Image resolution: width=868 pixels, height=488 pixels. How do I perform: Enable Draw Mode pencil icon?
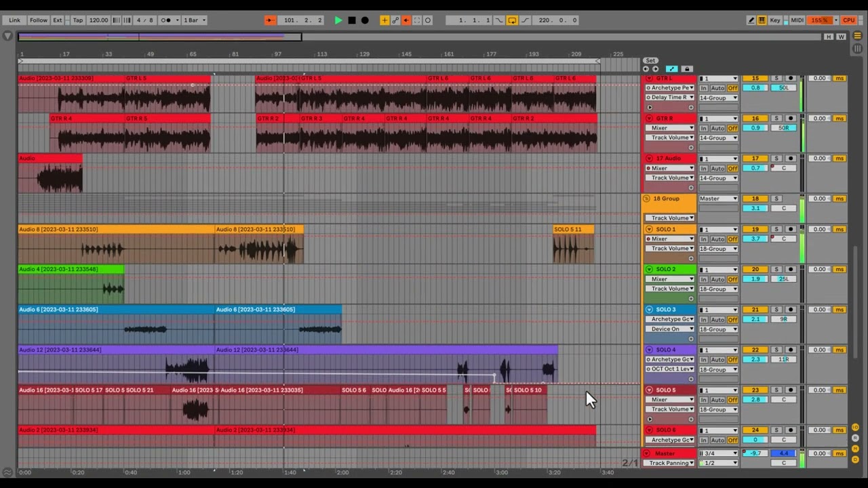[751, 20]
